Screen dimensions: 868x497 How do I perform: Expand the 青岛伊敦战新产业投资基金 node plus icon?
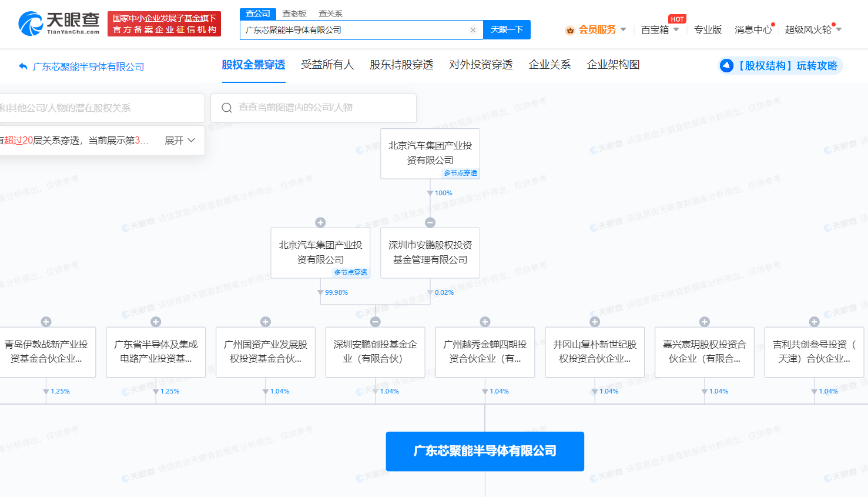46,322
